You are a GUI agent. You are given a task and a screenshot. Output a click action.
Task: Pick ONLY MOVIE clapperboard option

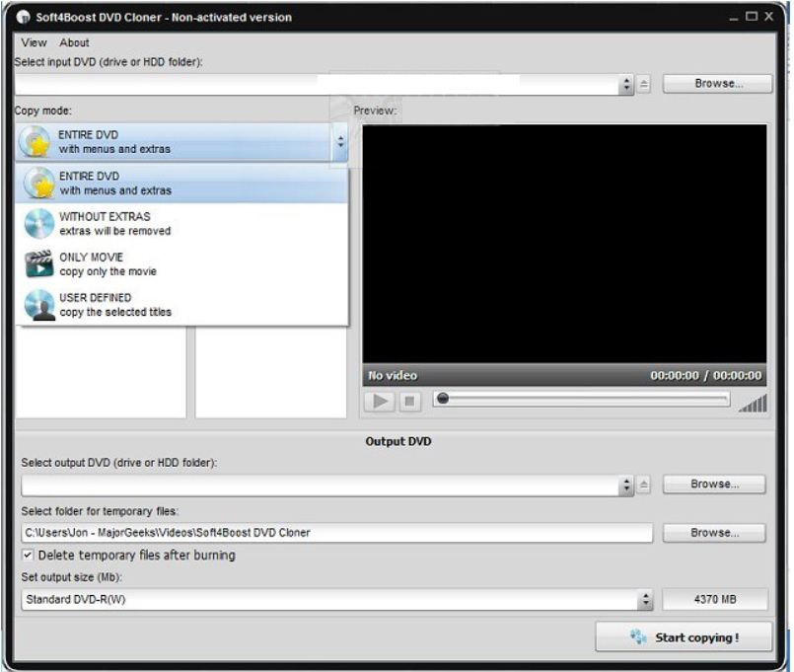[x=182, y=264]
